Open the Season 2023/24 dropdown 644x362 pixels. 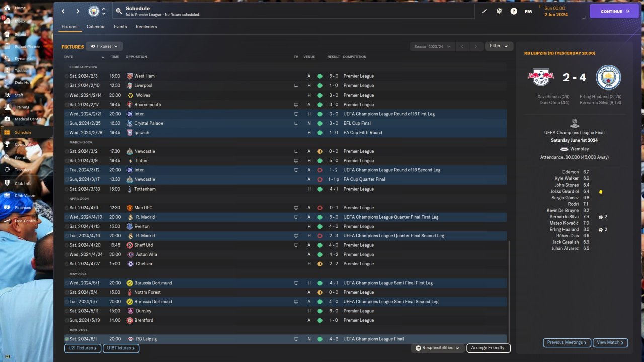point(432,46)
